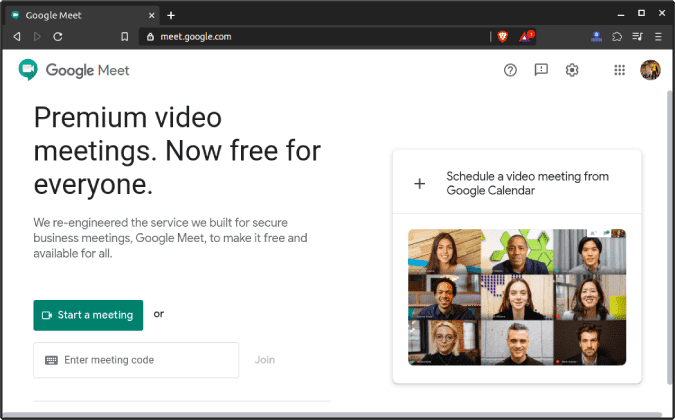The height and width of the screenshot is (420, 675).
Task: Click the plus icon beside Schedule a video meeting
Action: click(x=419, y=184)
